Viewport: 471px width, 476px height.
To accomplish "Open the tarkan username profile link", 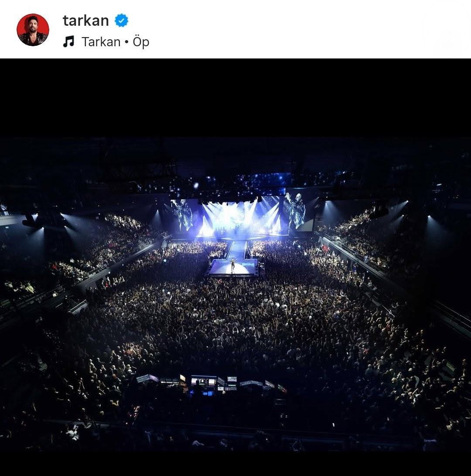I will (x=85, y=21).
